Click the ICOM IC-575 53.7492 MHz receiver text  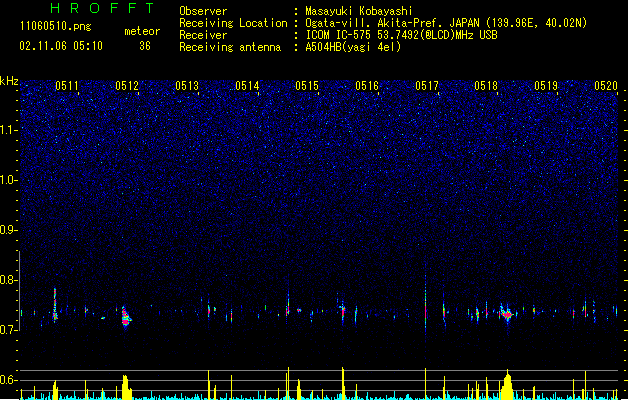coord(402,35)
